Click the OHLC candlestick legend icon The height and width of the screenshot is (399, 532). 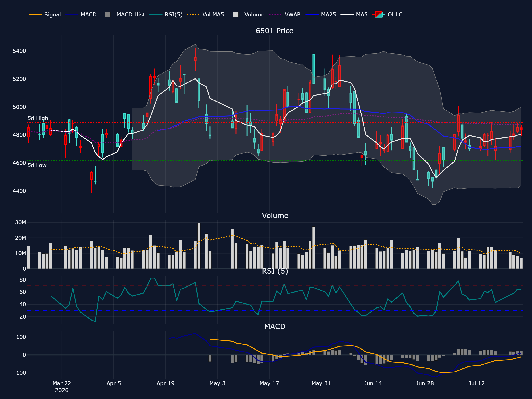[379, 14]
